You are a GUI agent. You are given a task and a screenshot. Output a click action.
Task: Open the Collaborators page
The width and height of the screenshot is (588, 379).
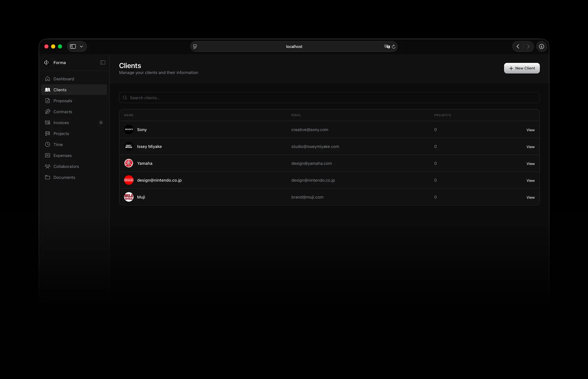[66, 167]
